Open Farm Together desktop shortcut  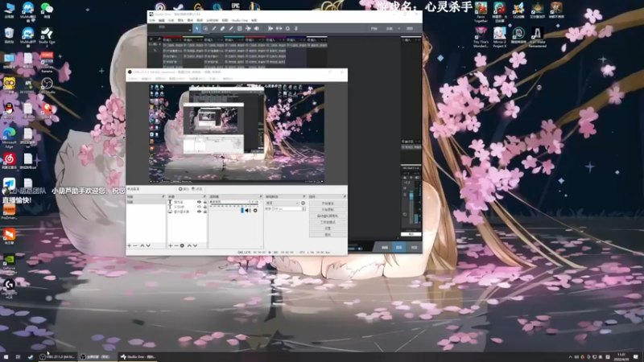tap(481, 12)
